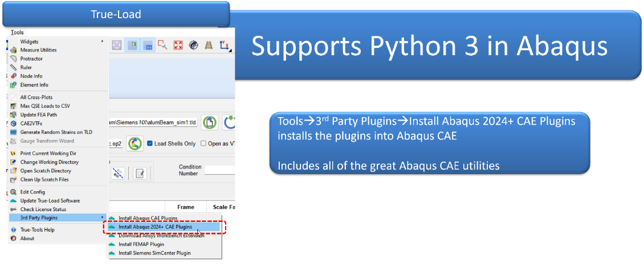Click the red fit-to-view arrows icon
The width and height of the screenshot is (644, 268).
[x=178, y=45]
